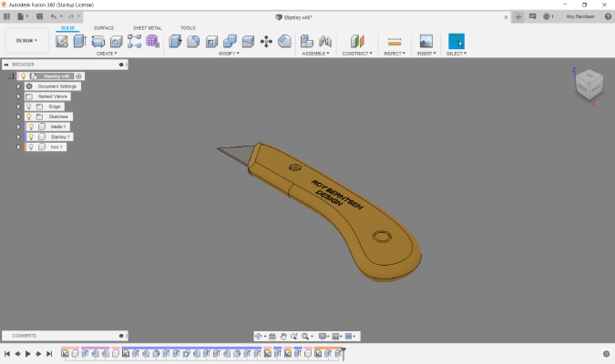Select the Move/Copy tool

click(x=266, y=41)
